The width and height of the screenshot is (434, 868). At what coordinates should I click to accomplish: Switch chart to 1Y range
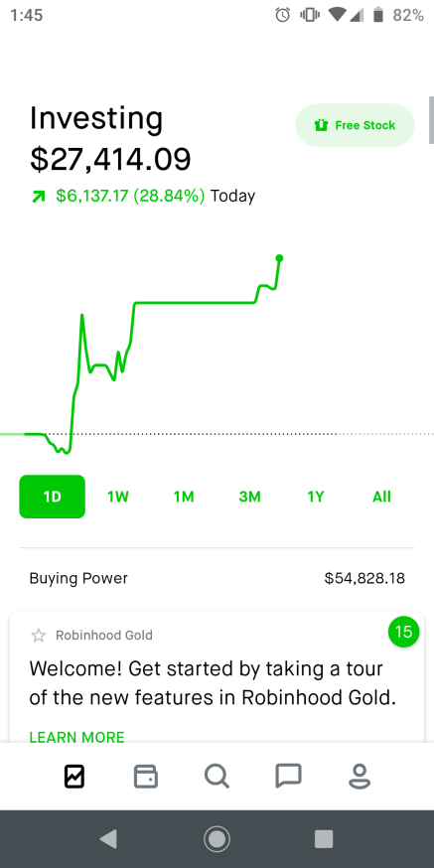click(316, 497)
